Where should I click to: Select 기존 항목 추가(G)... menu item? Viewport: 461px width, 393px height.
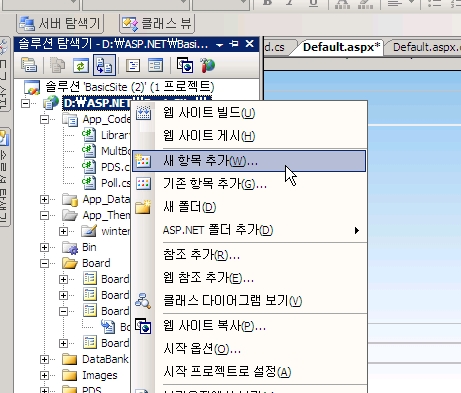[x=249, y=184]
